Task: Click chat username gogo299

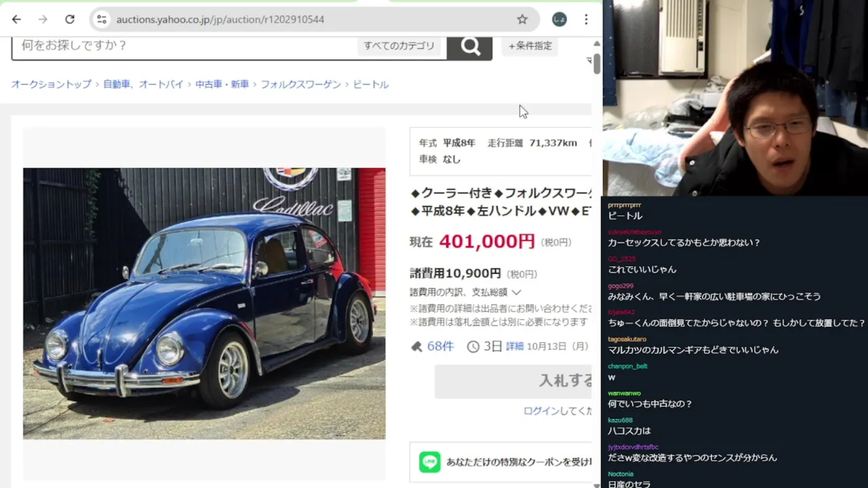Action: point(620,285)
